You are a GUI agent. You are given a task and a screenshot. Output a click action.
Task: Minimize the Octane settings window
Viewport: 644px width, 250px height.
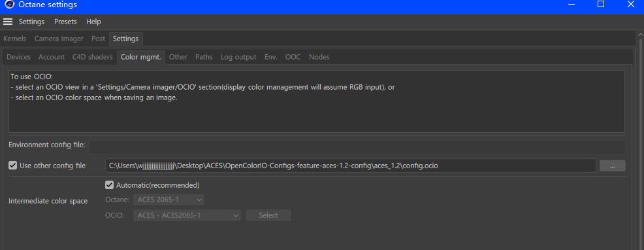click(570, 4)
